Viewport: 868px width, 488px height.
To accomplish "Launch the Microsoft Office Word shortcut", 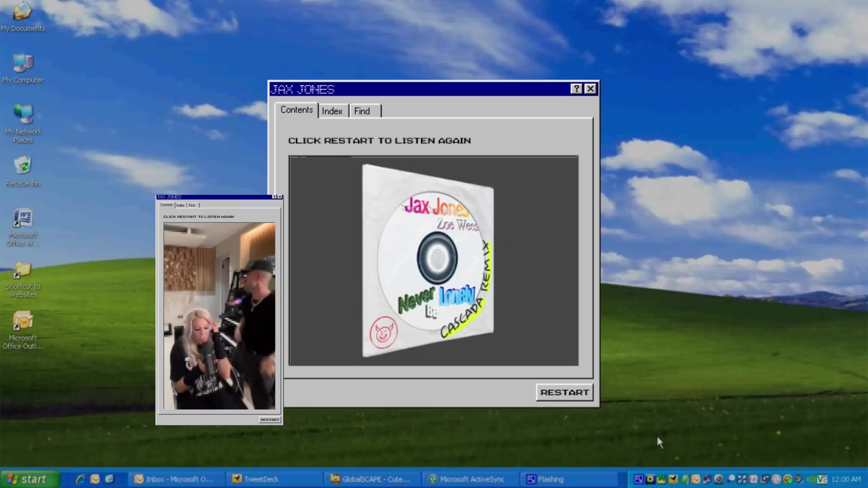I will click(23, 227).
